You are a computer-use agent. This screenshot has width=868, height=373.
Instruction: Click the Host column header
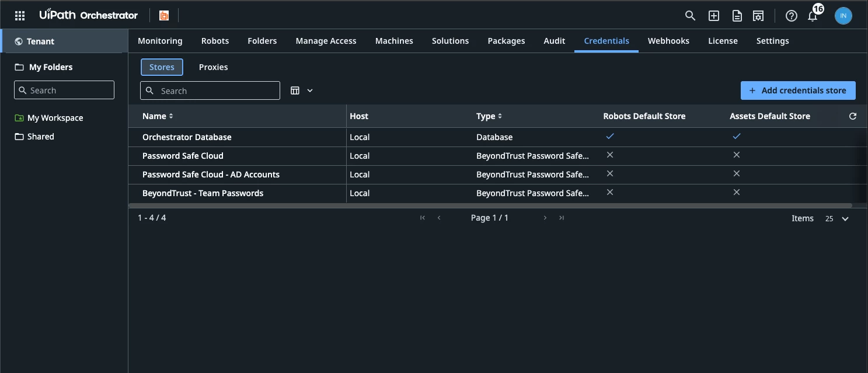point(359,116)
